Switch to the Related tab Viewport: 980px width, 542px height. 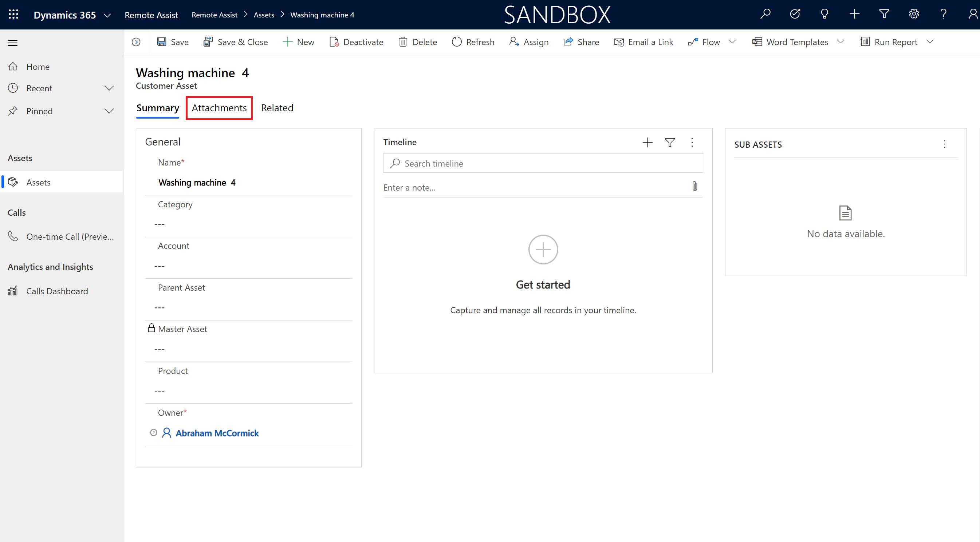pyautogui.click(x=276, y=107)
